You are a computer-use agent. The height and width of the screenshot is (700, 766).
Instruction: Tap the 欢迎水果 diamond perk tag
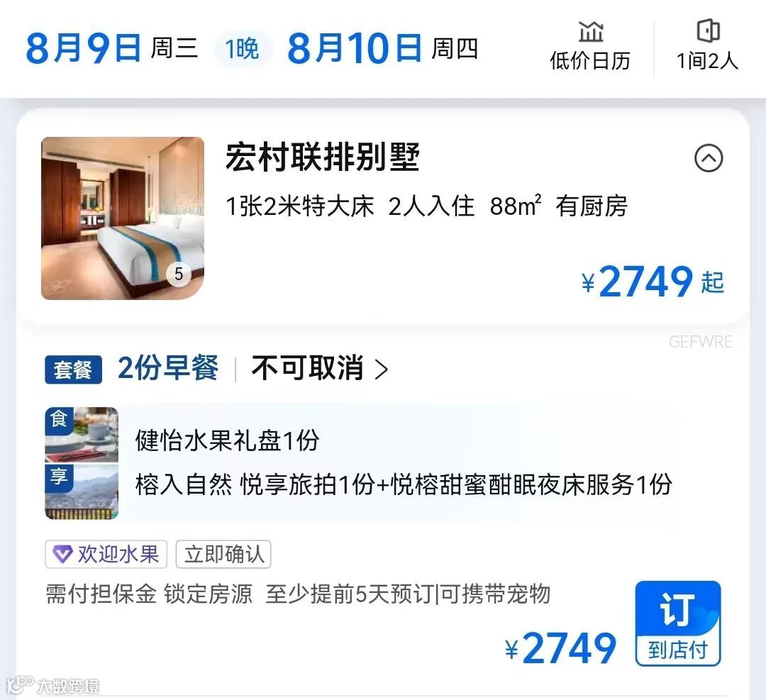106,555
